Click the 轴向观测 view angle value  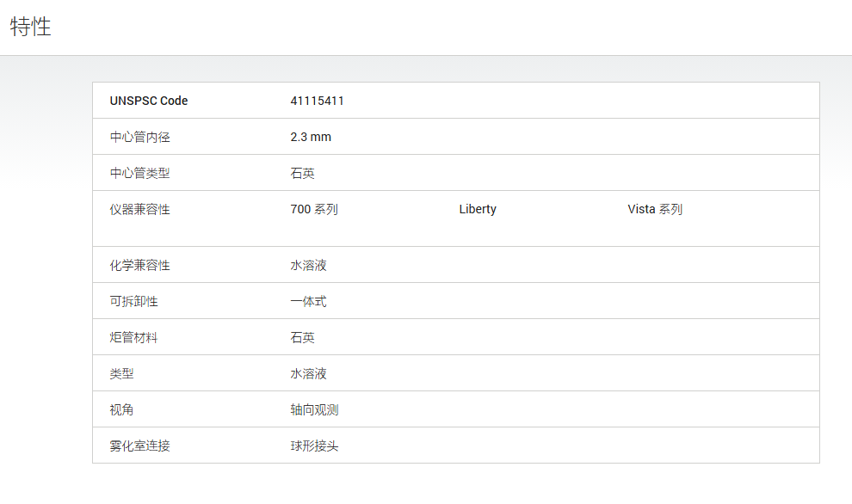pos(314,410)
